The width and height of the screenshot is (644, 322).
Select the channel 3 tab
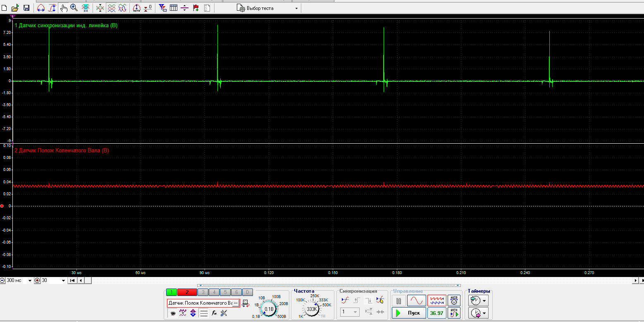point(203,292)
